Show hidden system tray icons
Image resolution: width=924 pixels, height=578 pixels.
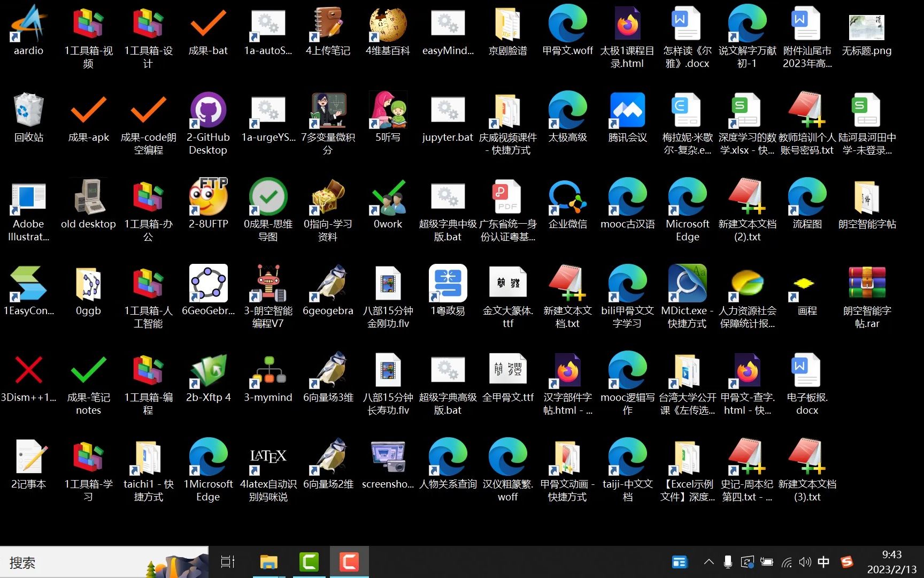[709, 562]
